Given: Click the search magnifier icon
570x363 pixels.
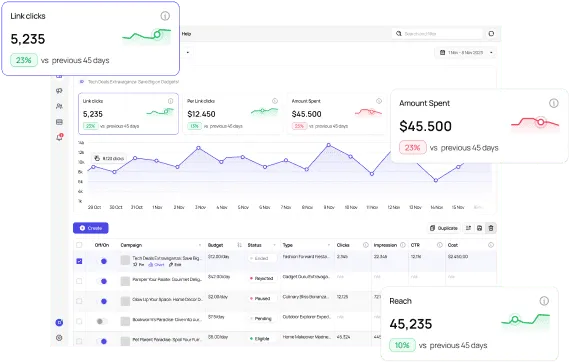Looking at the screenshot, I should (x=399, y=33).
